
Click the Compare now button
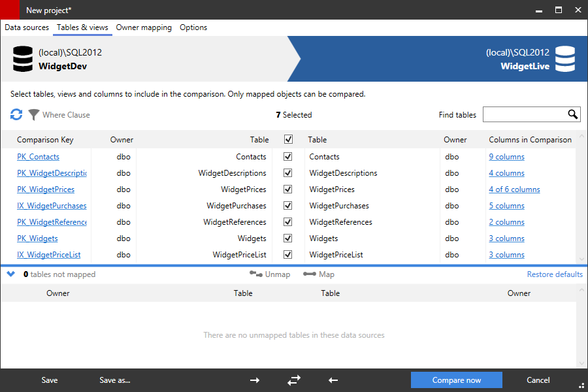point(456,380)
